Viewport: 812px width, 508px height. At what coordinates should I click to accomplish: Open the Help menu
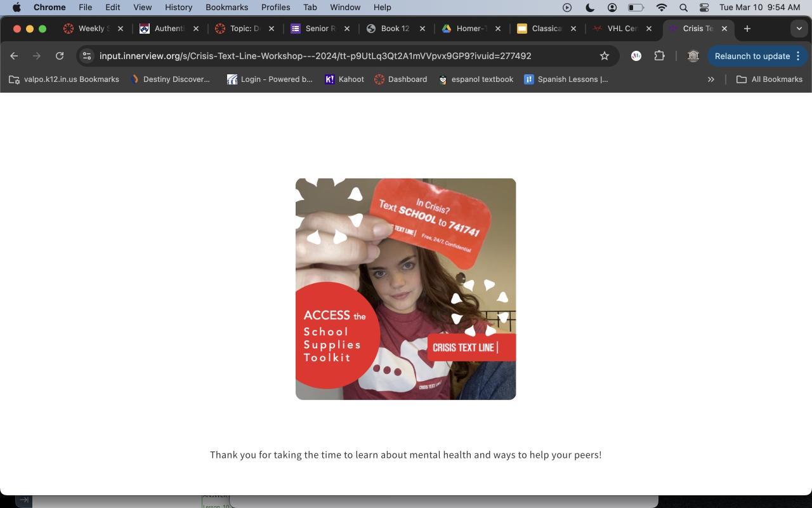pos(382,8)
